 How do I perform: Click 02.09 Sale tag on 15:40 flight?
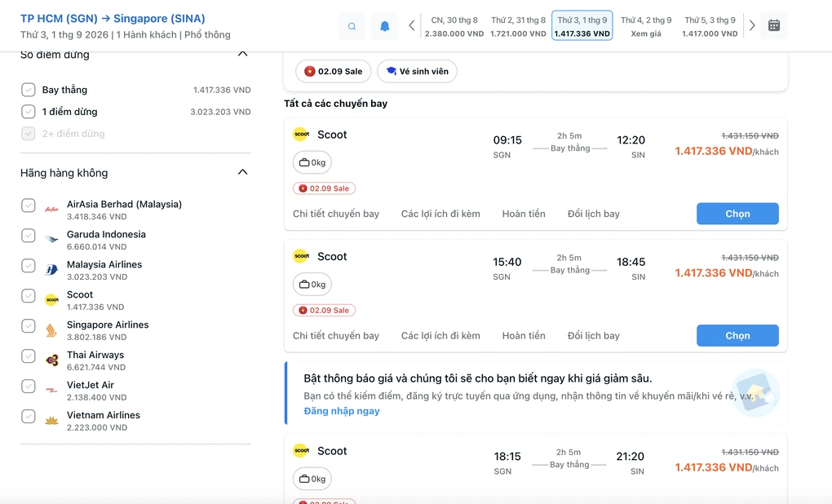(324, 311)
